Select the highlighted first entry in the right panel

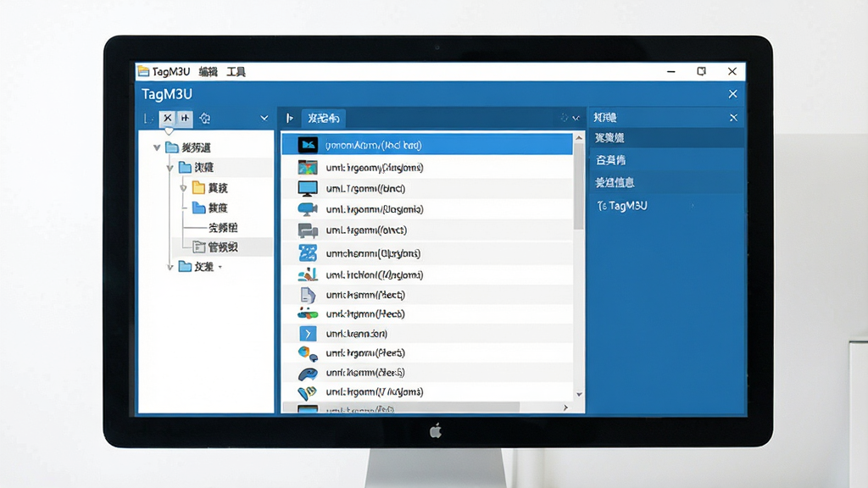pos(666,138)
